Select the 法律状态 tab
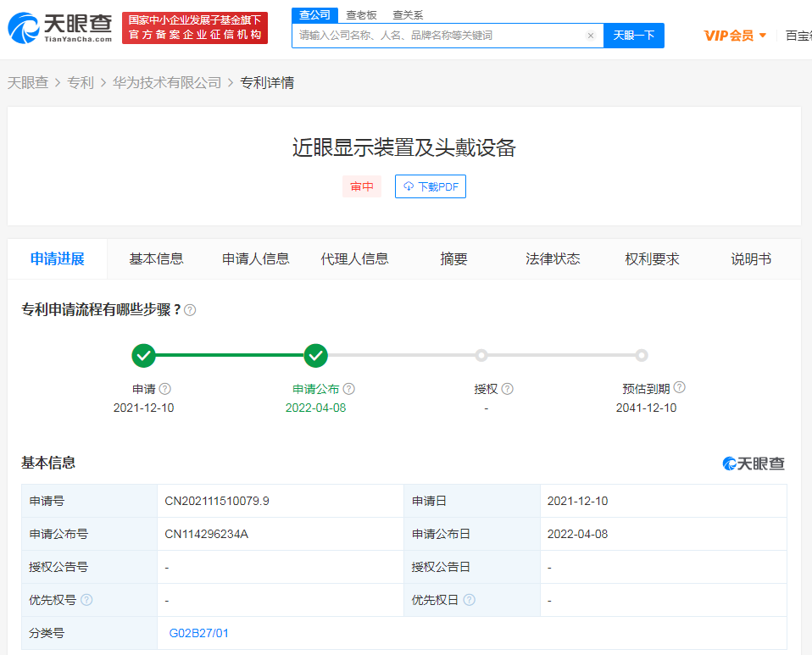812x655 pixels. (553, 259)
